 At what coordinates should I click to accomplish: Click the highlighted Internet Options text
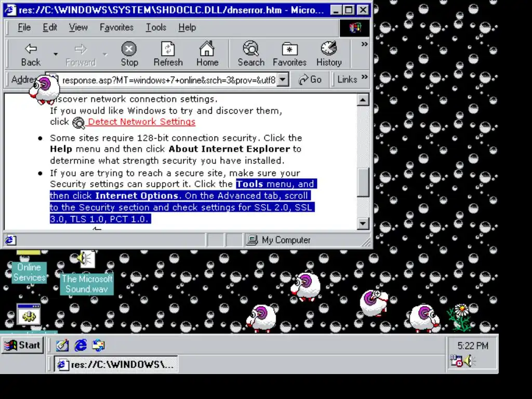[137, 196]
